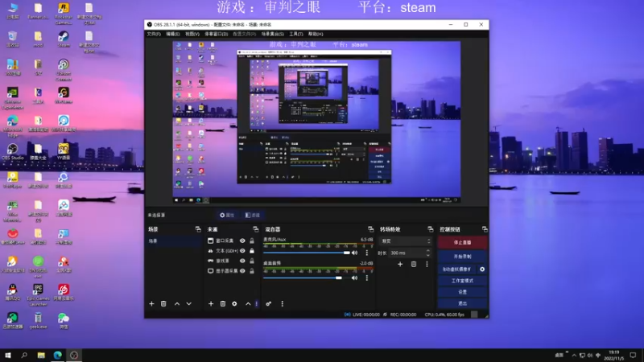
Task: Open 设置 settings button in Controls
Action: tap(462, 292)
